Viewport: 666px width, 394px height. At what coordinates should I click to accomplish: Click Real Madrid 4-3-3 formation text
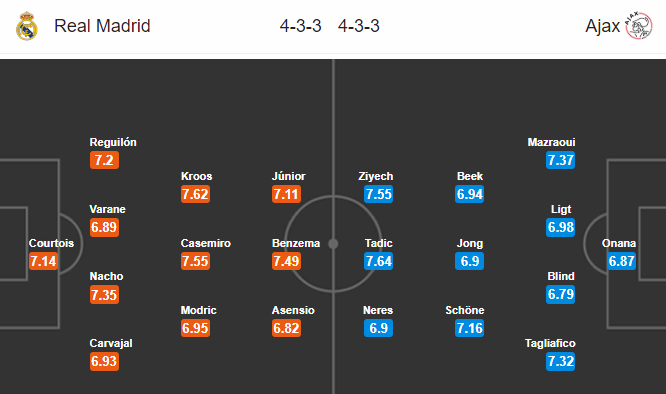click(x=300, y=26)
